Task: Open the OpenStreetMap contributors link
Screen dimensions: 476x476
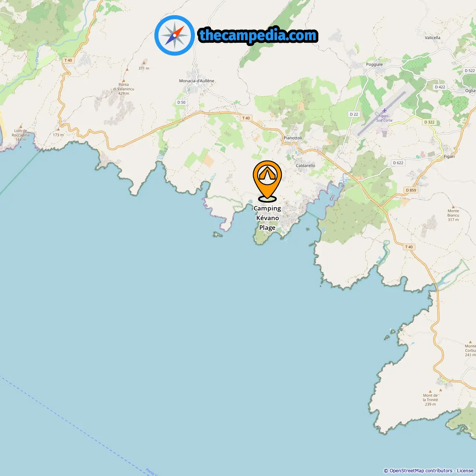Action: tap(421, 471)
